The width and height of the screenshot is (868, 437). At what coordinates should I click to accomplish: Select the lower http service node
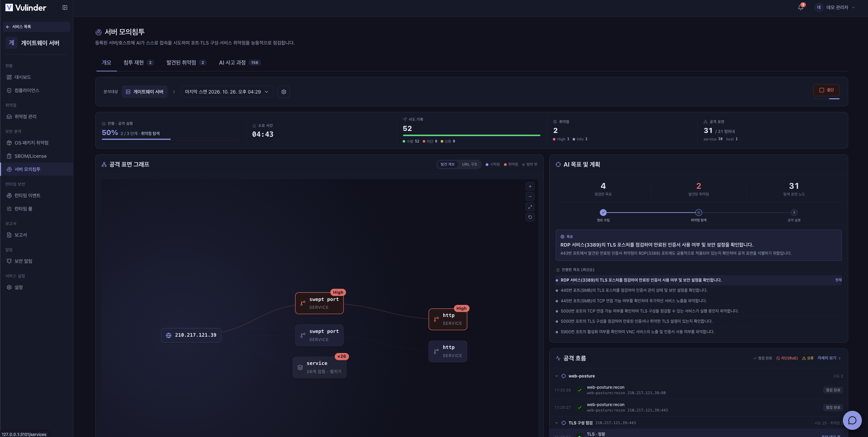[x=448, y=351]
